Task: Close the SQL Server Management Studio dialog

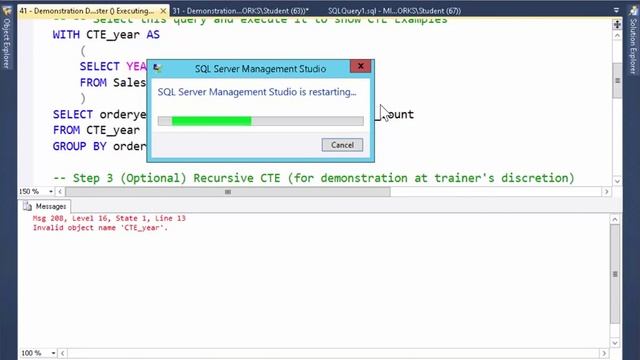Action: point(360,66)
